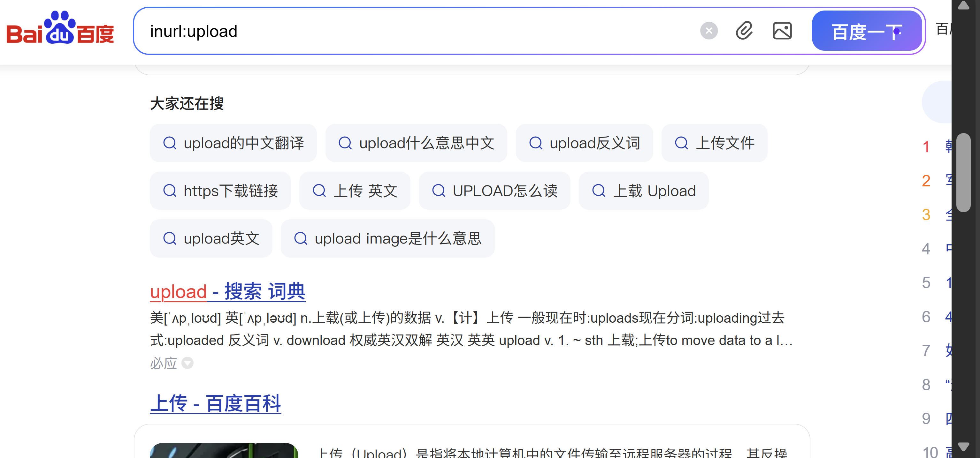Choose the UPLOAD怎么读 related search
This screenshot has height=458, width=980.
[494, 191]
